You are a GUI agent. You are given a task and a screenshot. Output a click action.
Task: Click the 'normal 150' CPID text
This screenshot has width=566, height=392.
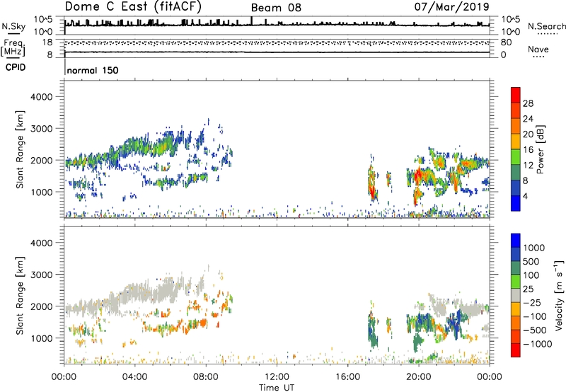[x=93, y=70]
